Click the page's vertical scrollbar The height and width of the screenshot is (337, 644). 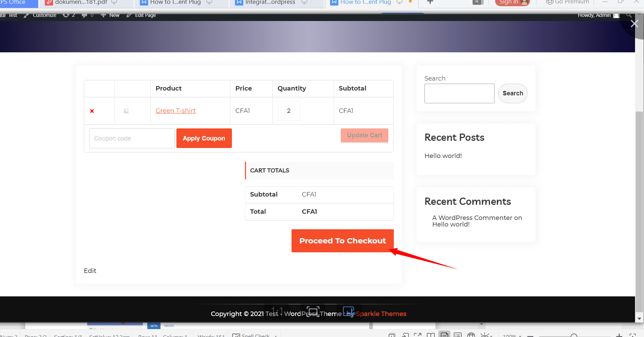coord(640,207)
